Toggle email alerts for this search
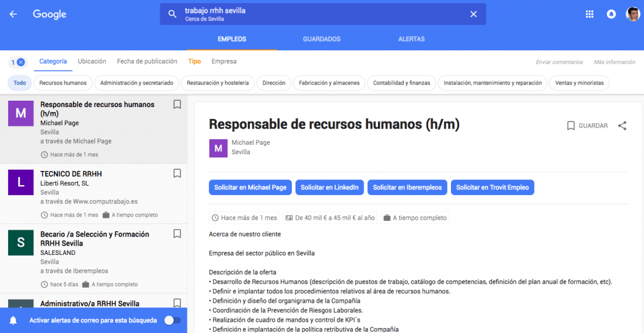This screenshot has height=333, width=644. (172, 320)
